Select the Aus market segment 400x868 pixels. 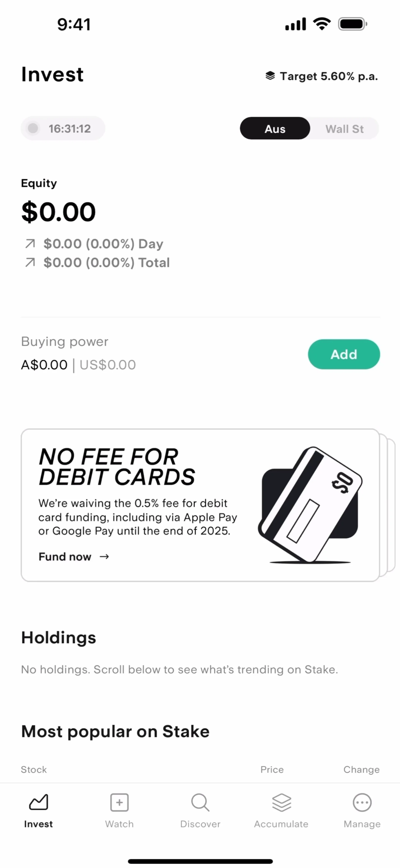coord(275,129)
